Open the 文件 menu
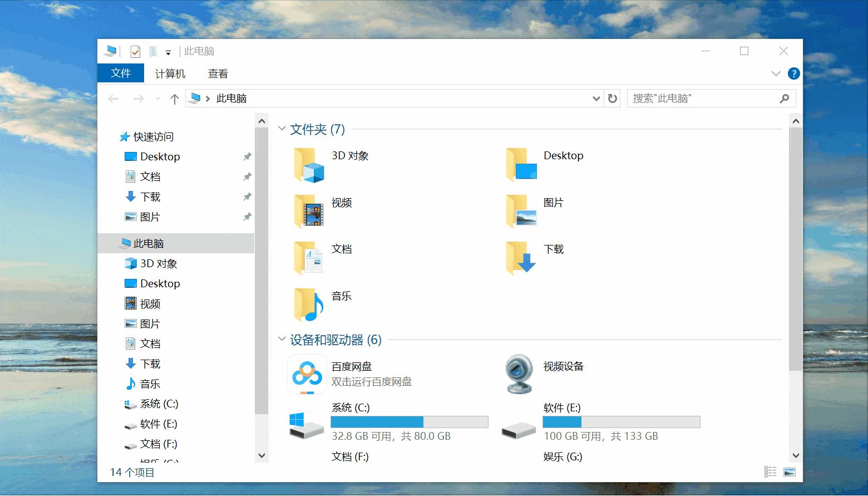 pyautogui.click(x=121, y=73)
